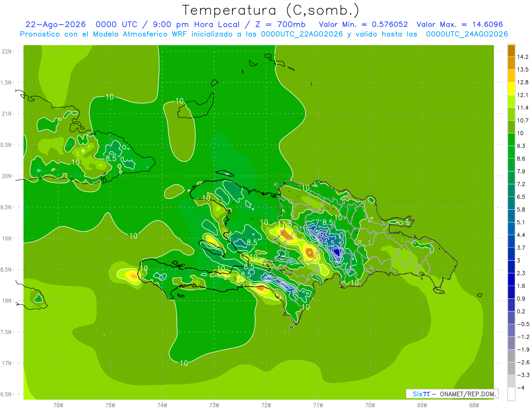
Task: Click the legend value -3.3
Action: pyautogui.click(x=523, y=375)
